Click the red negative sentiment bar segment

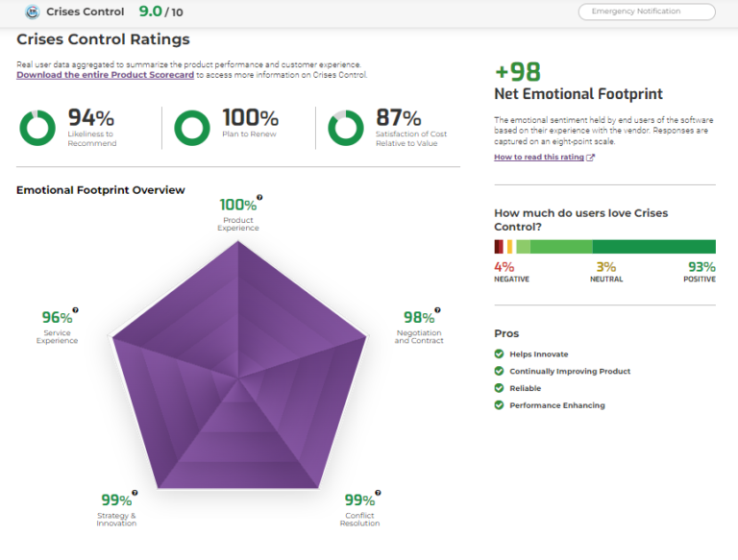tap(498, 247)
